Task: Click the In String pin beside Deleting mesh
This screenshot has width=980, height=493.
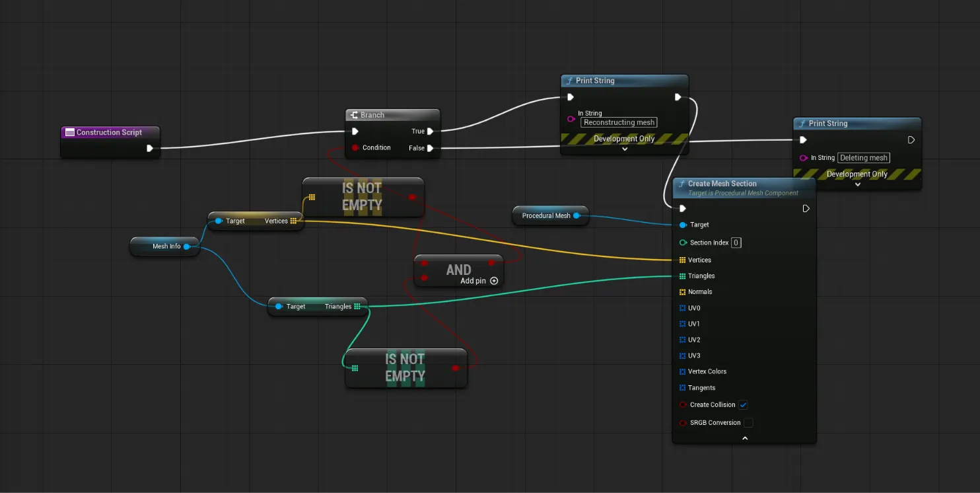Action: [x=804, y=158]
